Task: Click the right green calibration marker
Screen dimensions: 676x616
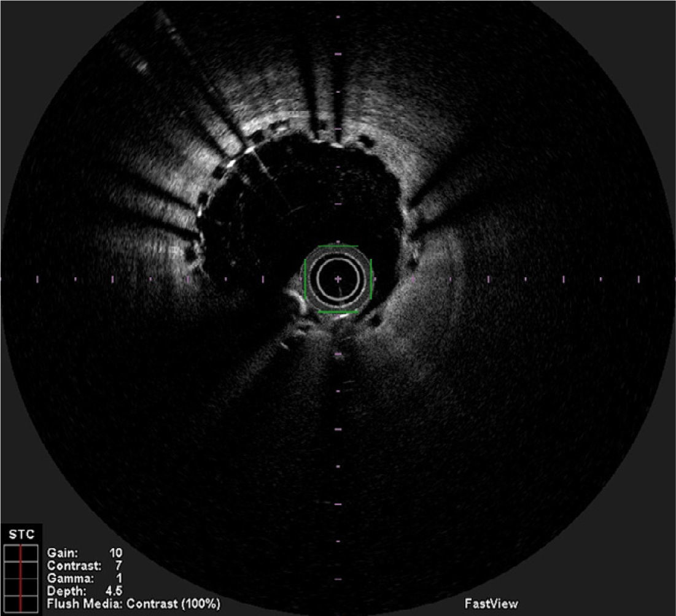Action: tap(371, 279)
